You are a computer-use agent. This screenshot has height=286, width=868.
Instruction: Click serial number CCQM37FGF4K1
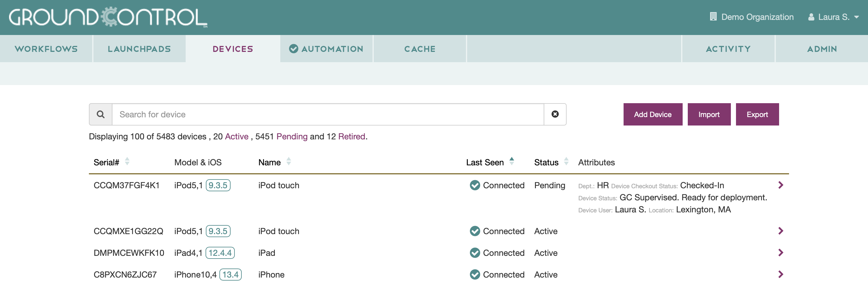126,185
